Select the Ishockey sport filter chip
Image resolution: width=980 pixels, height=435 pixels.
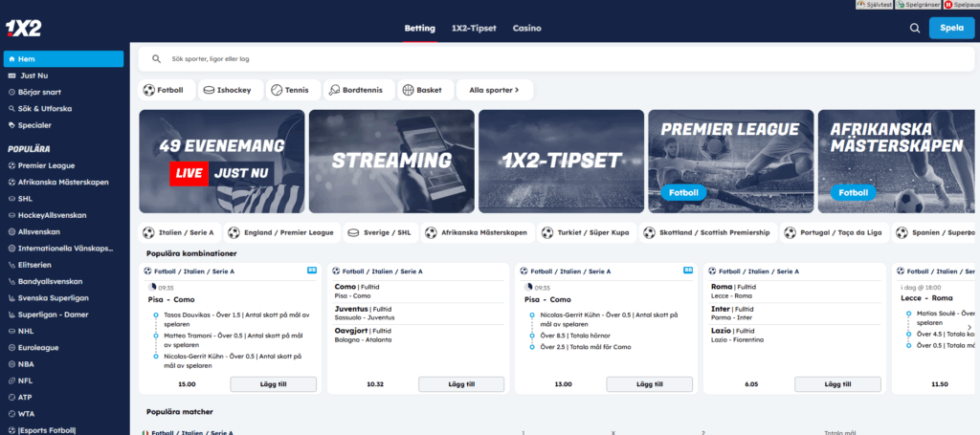[x=230, y=90]
